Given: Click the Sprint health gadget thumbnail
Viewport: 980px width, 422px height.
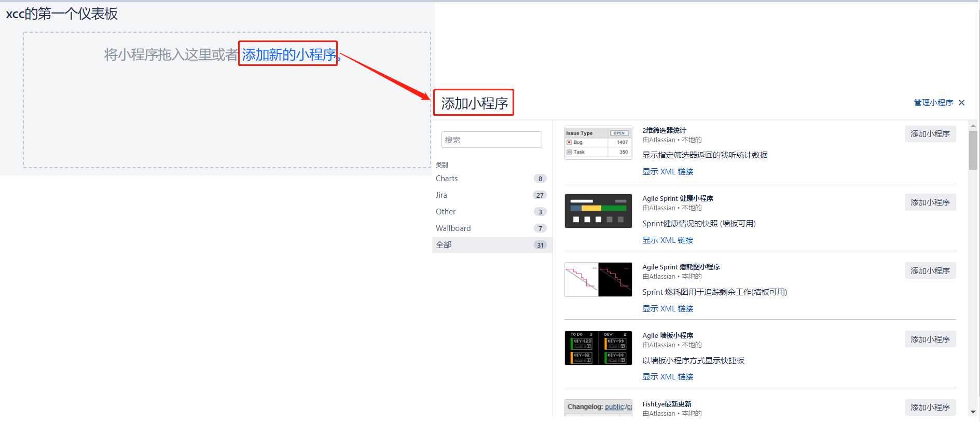Looking at the screenshot, I should [x=598, y=211].
